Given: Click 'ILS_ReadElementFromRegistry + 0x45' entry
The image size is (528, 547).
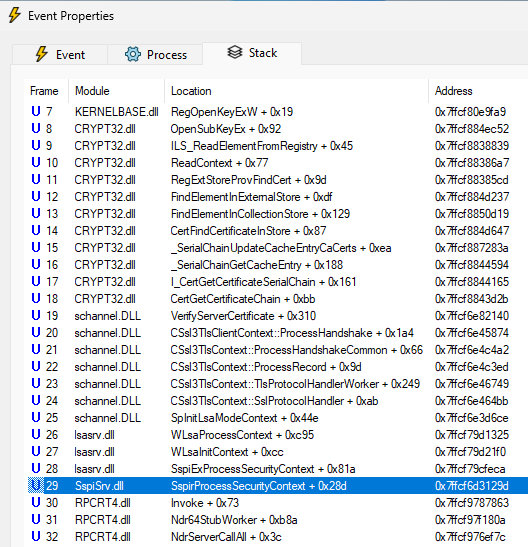Looking at the screenshot, I should click(262, 146).
